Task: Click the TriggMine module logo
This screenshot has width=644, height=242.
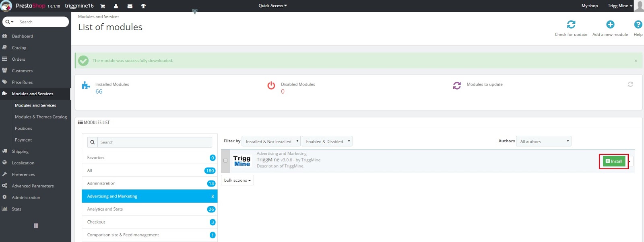Action: (242, 161)
